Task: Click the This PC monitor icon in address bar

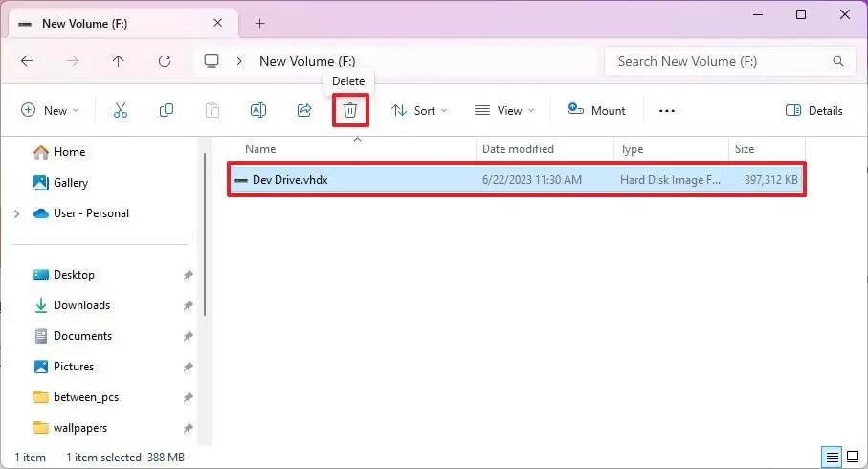Action: point(211,61)
